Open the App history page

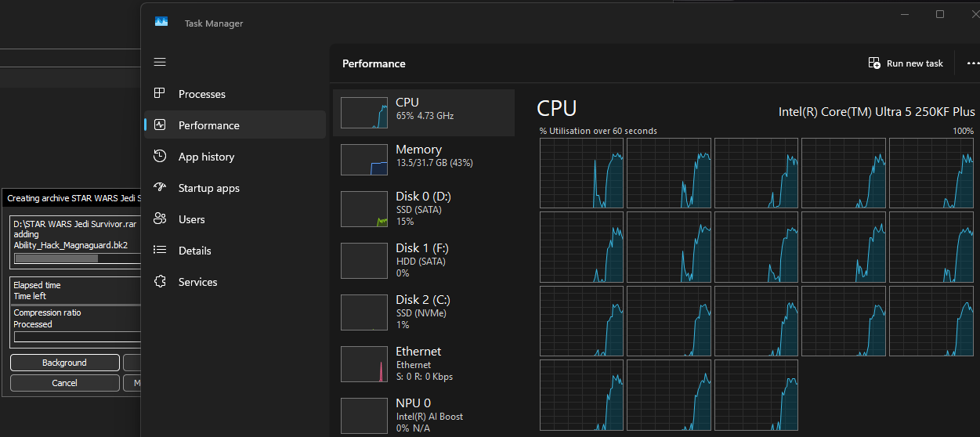click(x=235, y=157)
